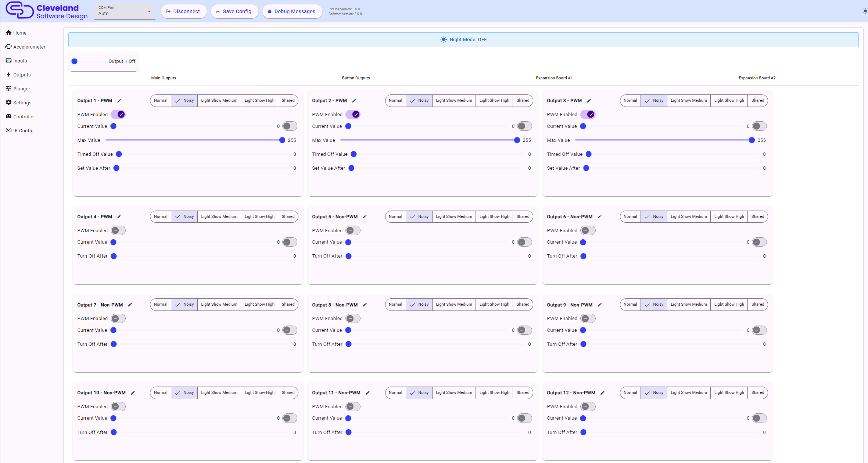Click the edit pencil next to Output 1 - PWM
Viewport: 868px width, 463px height.
click(119, 101)
